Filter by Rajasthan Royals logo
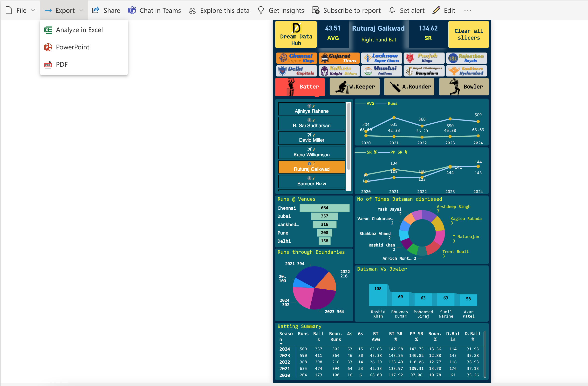Viewport: 588px width, 386px height. [x=466, y=58]
